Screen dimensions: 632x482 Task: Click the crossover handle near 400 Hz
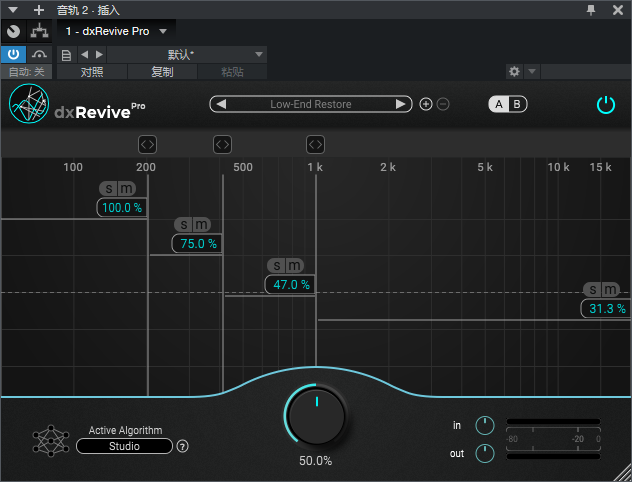coord(222,144)
